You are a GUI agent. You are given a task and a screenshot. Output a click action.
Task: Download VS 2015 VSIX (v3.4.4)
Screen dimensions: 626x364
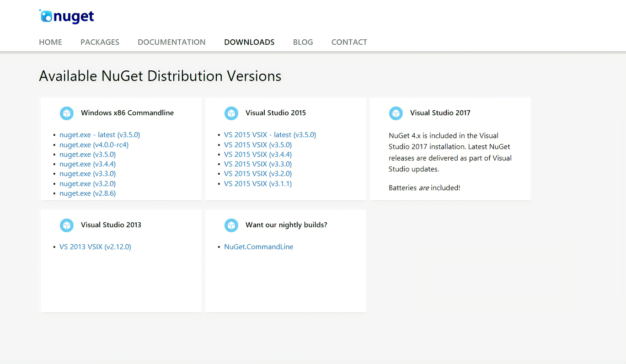[x=258, y=155]
